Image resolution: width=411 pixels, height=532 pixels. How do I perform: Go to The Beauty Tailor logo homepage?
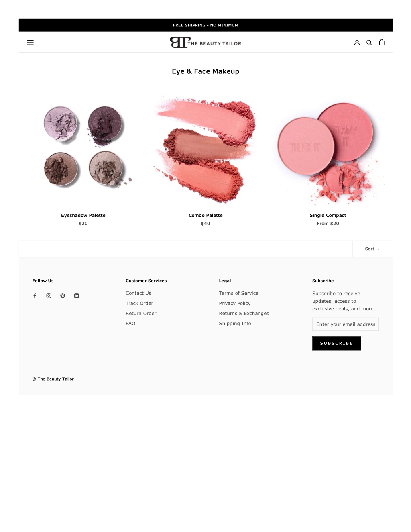coord(205,42)
